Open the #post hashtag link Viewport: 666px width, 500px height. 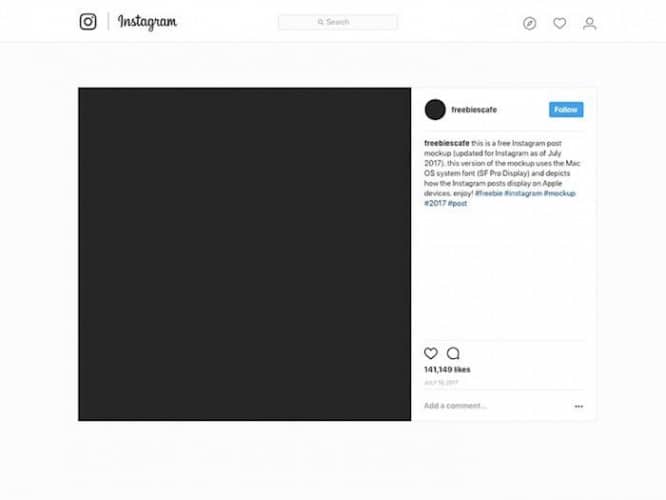[457, 203]
